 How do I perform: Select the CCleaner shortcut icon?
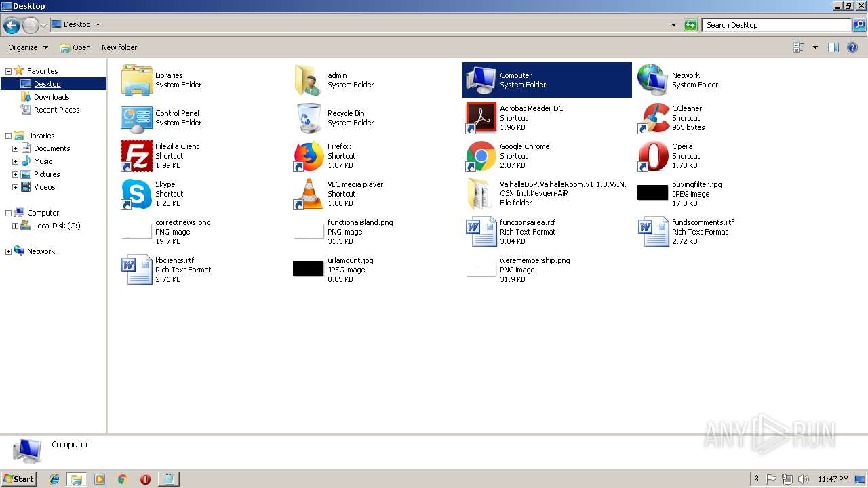[x=653, y=118]
